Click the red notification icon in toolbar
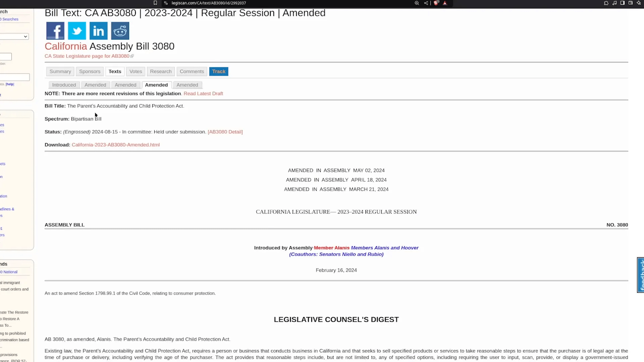 (436, 3)
